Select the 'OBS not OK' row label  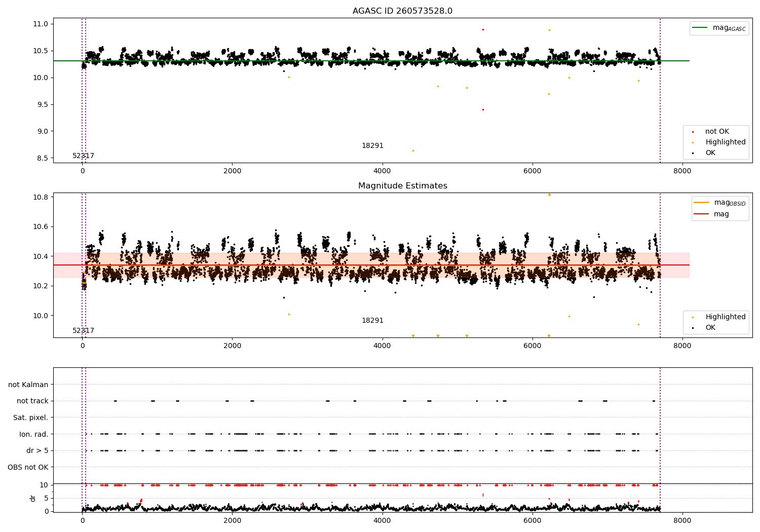coord(28,467)
